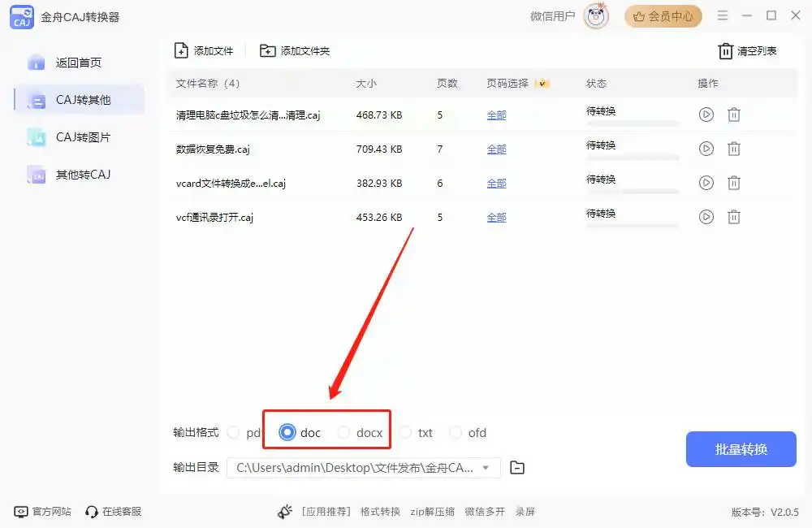This screenshot has height=528, width=812.
Task: Select file name vcard文件转换成e...el.caj
Action: pos(231,184)
